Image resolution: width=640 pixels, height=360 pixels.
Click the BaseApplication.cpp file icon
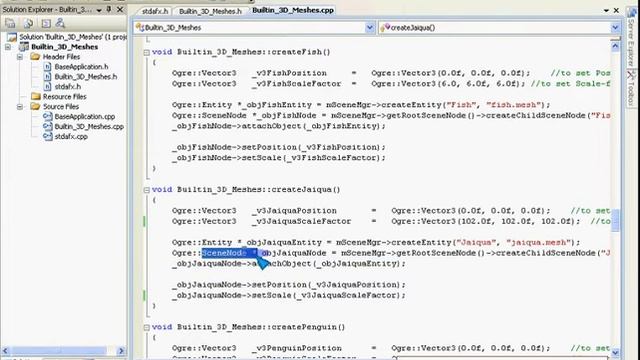pos(47,116)
